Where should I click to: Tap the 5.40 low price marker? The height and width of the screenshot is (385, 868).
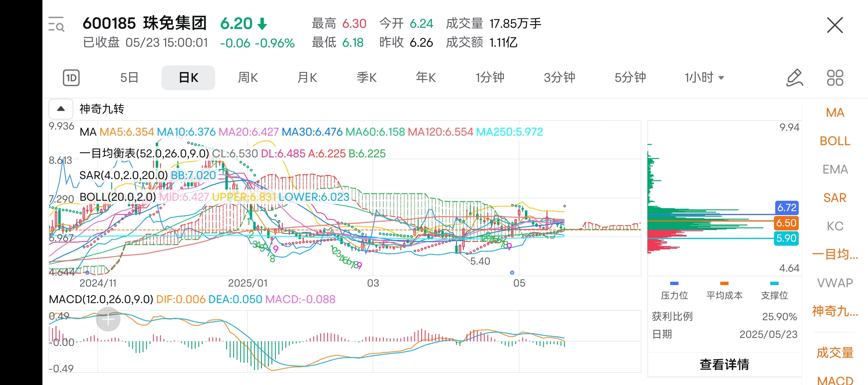pos(480,261)
